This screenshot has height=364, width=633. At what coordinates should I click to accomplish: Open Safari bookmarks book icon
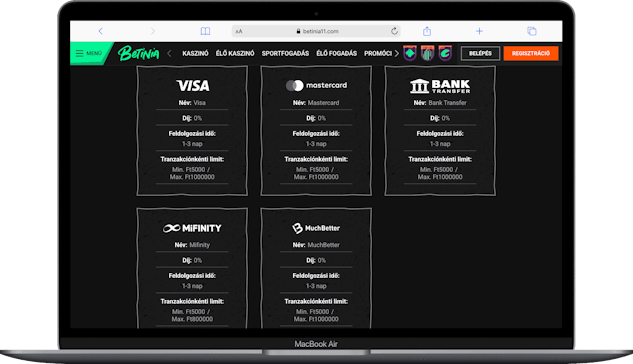pos(205,31)
